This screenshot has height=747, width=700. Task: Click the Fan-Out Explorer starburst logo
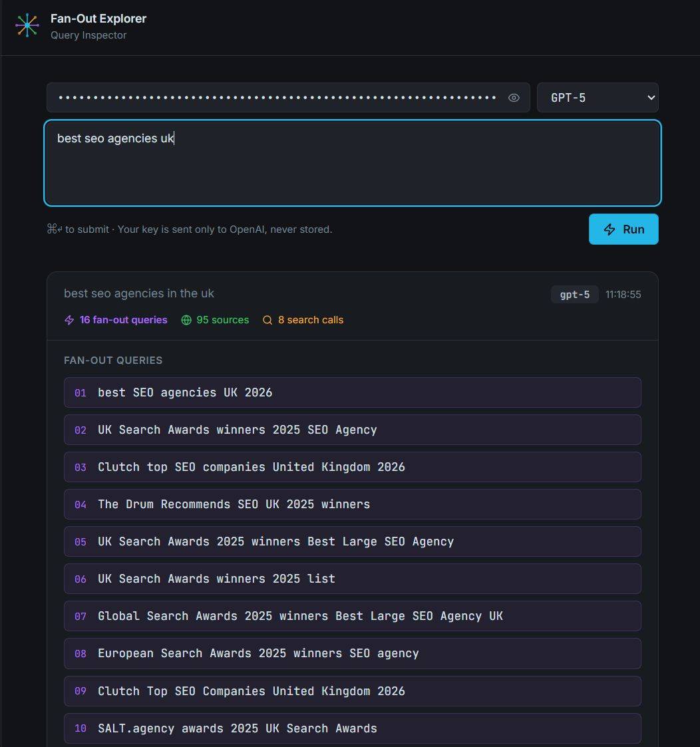pos(27,25)
